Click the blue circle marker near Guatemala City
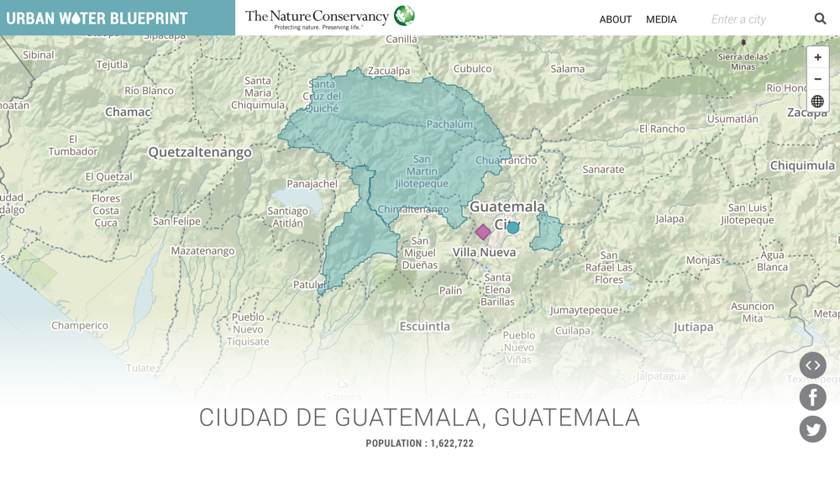 click(512, 228)
